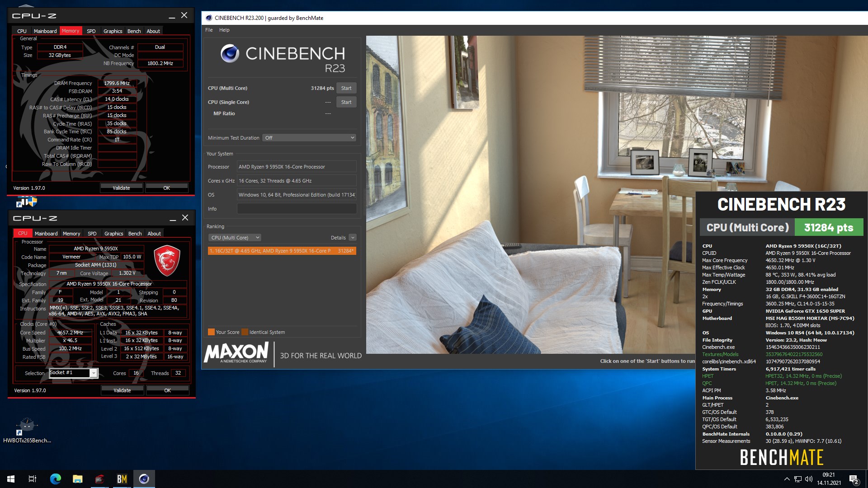Select the Cinebench taskbar icon
868x488 pixels.
point(144,479)
